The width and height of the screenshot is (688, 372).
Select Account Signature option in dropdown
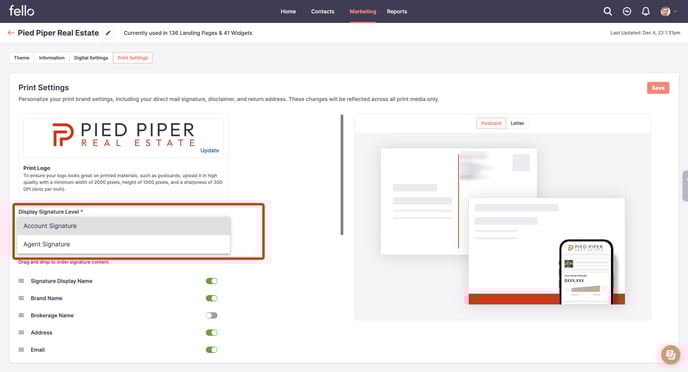[123, 226]
